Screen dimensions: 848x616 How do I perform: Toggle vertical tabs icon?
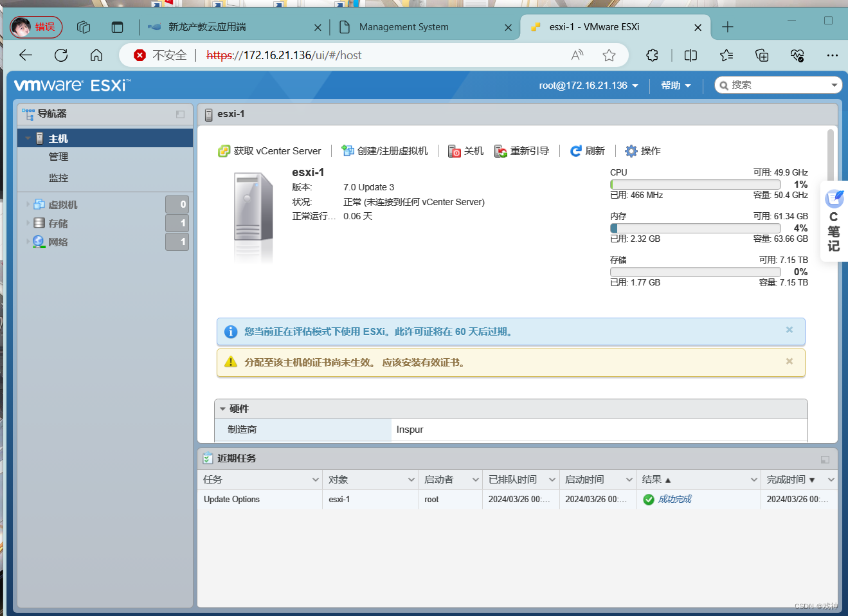(117, 27)
